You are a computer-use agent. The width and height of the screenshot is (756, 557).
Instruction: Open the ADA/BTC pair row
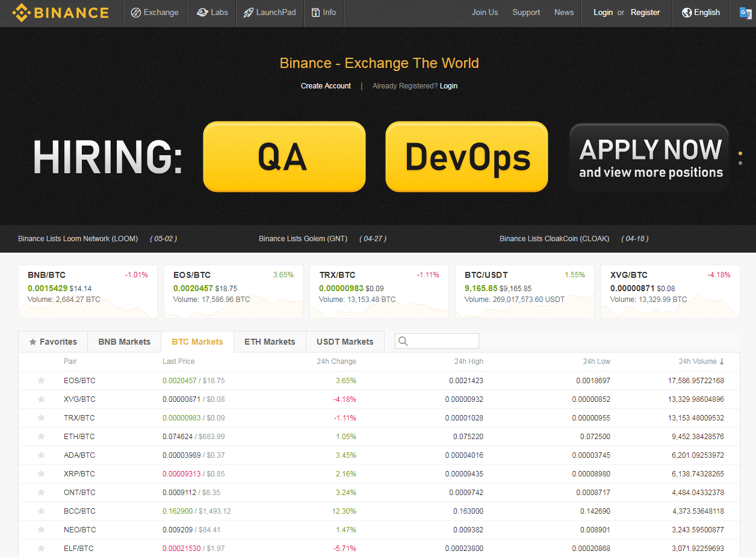coord(379,455)
